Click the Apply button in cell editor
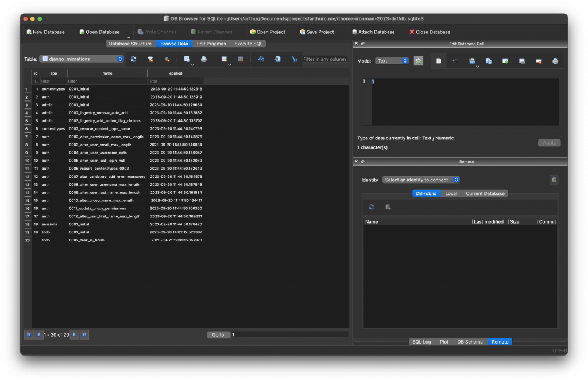Screen dimensions: 588x382 click(549, 143)
